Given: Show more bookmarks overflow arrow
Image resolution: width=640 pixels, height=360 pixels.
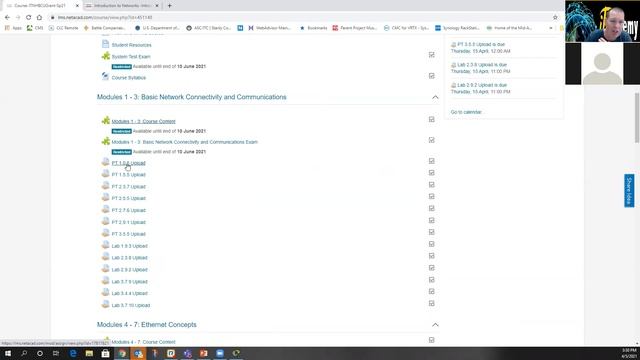Looking at the screenshot, I should point(551,28).
